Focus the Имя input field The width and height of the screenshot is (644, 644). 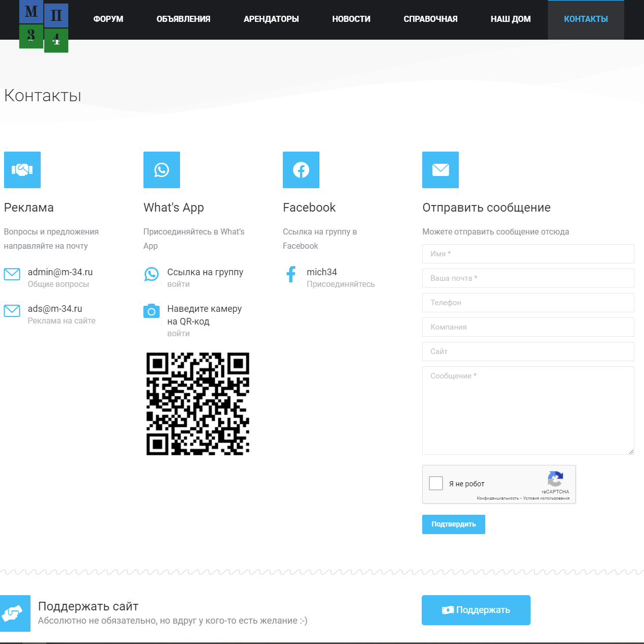528,254
